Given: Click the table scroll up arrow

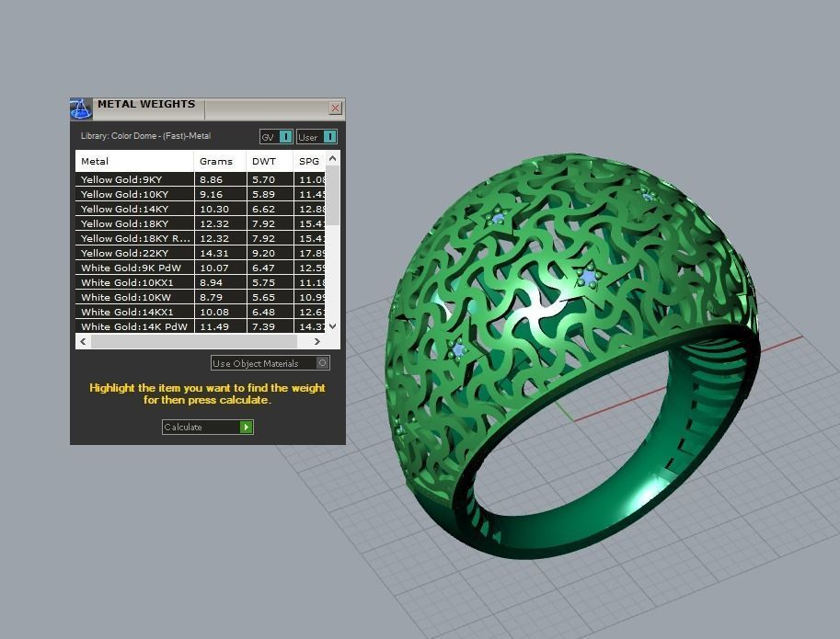Looking at the screenshot, I should point(333,158).
